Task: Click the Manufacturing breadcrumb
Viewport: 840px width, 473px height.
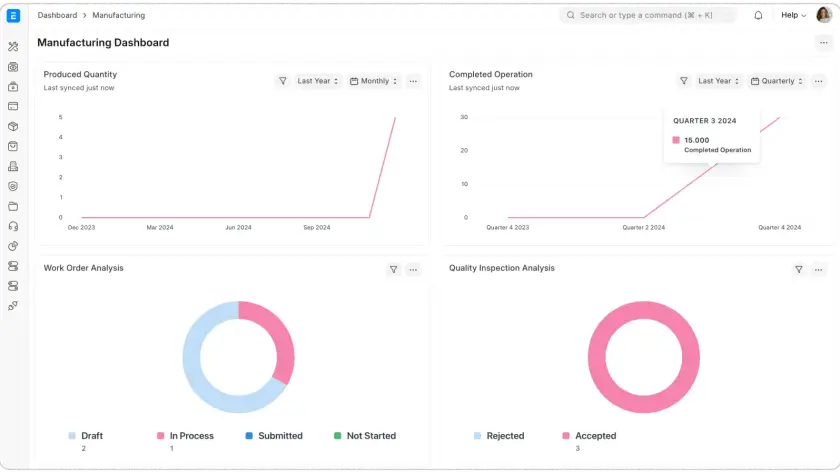Action: [119, 16]
